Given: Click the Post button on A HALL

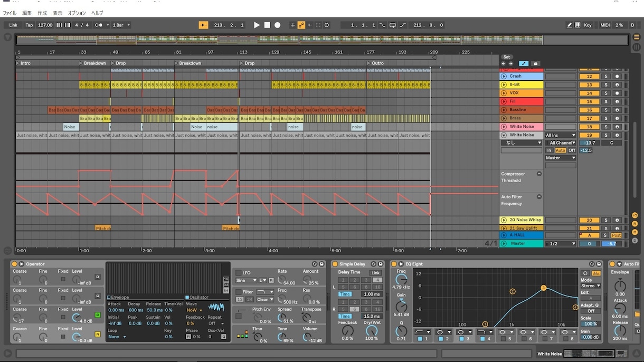Looking at the screenshot, I should click(616, 235).
